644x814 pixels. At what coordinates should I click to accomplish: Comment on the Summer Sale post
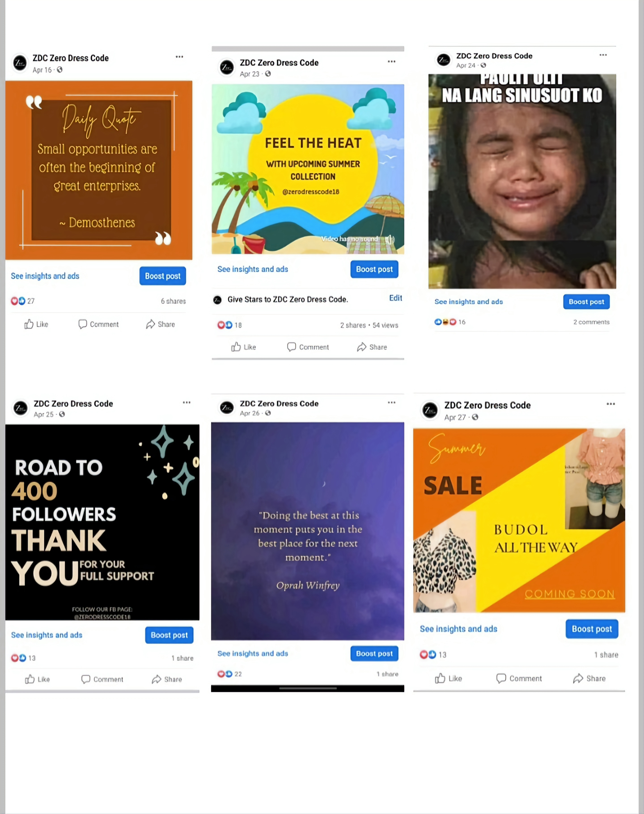519,678
